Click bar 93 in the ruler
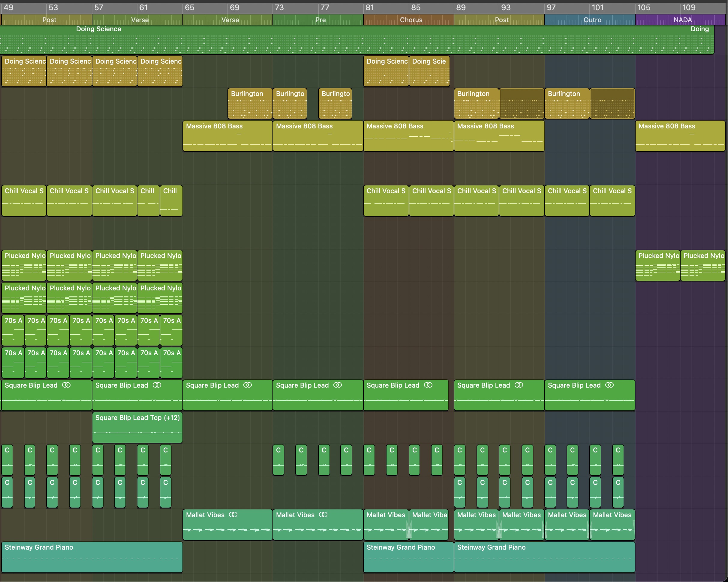The image size is (728, 582). click(506, 7)
